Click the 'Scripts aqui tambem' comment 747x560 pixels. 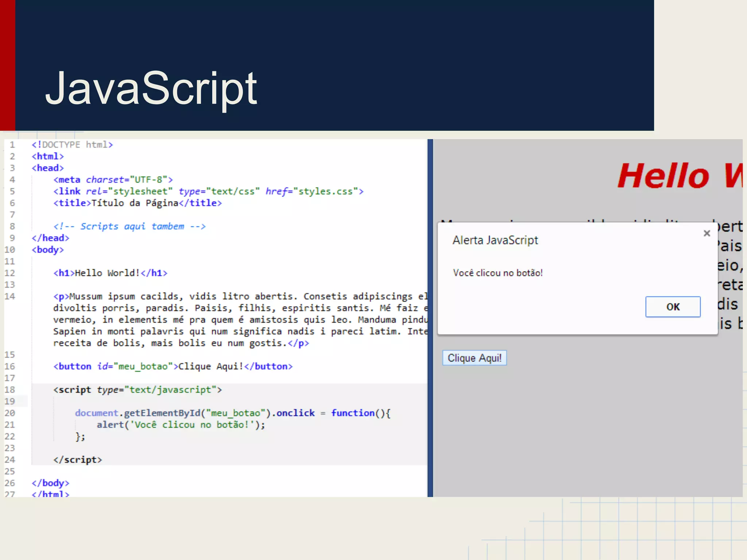(x=129, y=226)
